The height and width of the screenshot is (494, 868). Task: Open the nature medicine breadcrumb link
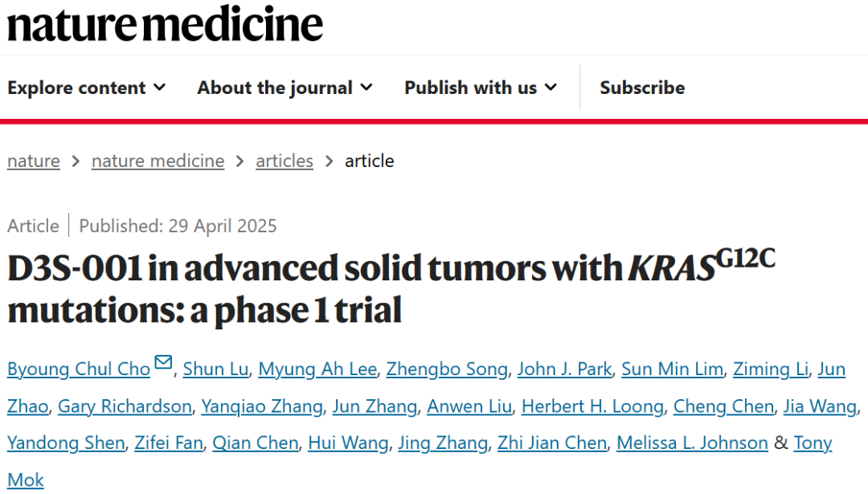click(x=158, y=161)
